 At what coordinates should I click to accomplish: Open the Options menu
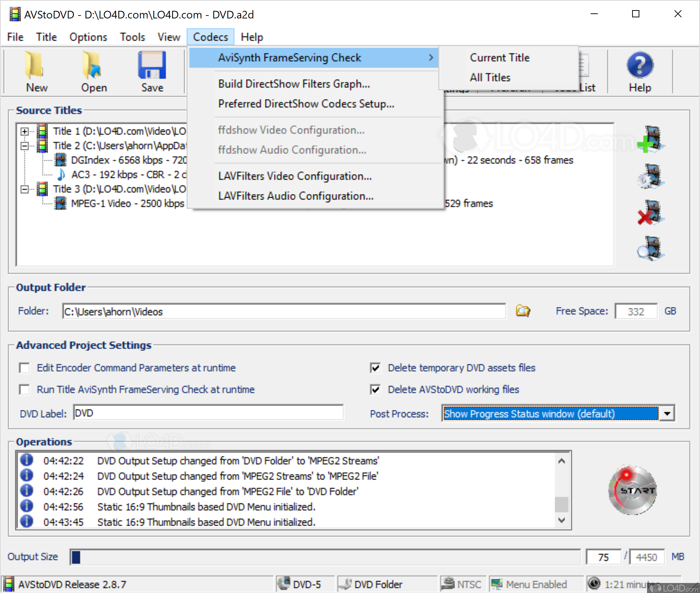pyautogui.click(x=88, y=37)
